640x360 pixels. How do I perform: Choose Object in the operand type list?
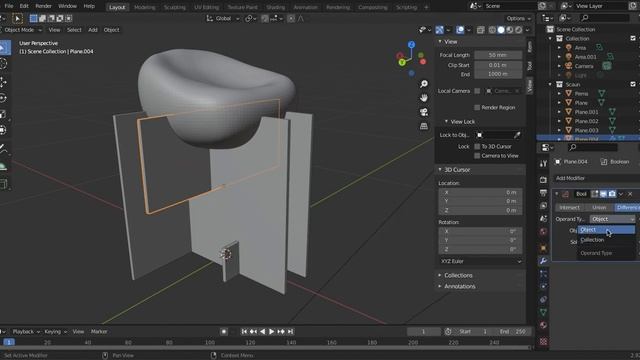pos(606,230)
